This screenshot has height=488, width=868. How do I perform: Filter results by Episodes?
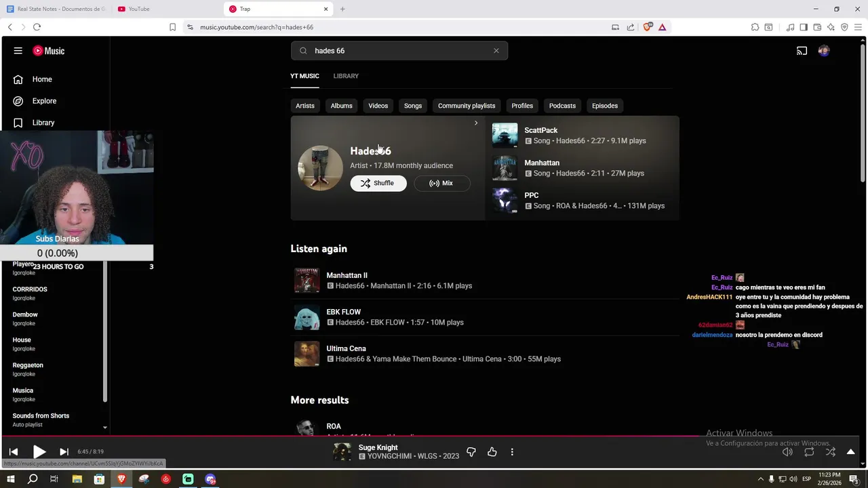[605, 106]
